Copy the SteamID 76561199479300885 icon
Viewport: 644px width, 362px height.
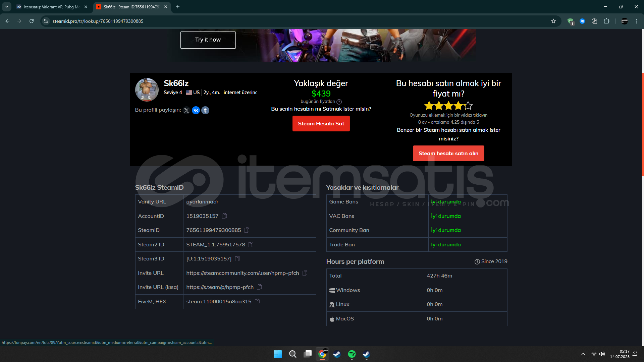247,230
